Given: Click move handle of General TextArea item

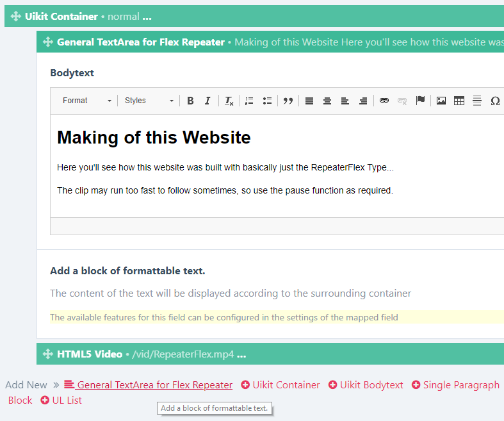Looking at the screenshot, I should pyautogui.click(x=48, y=42).
